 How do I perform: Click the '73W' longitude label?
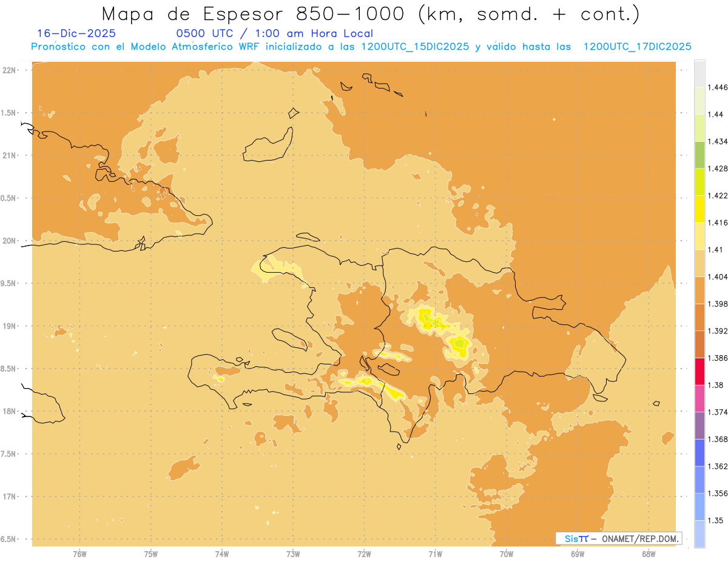(293, 554)
